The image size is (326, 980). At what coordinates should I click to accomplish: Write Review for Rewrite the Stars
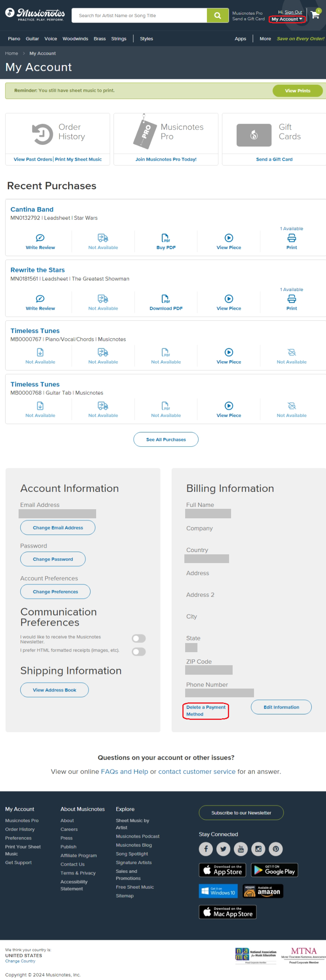coord(40,303)
